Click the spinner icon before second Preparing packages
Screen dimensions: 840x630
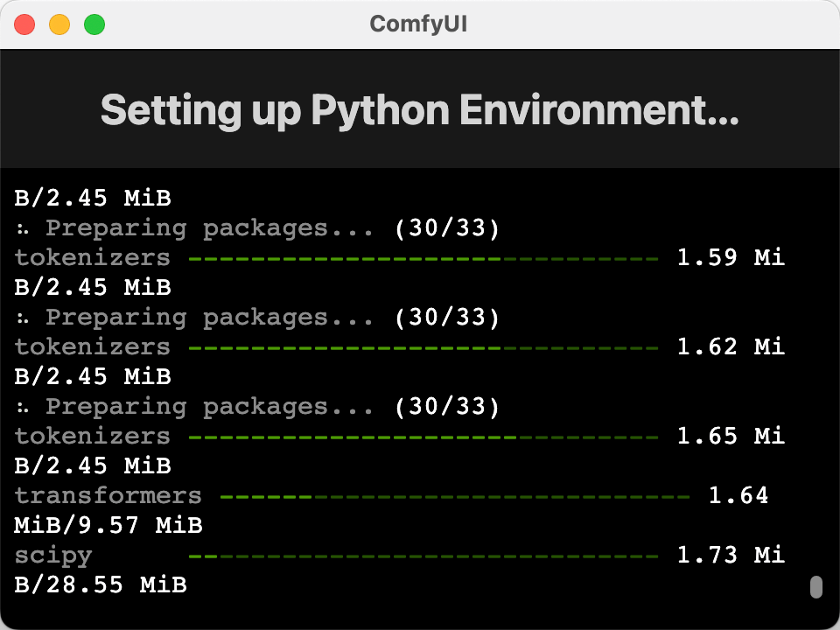click(x=22, y=318)
